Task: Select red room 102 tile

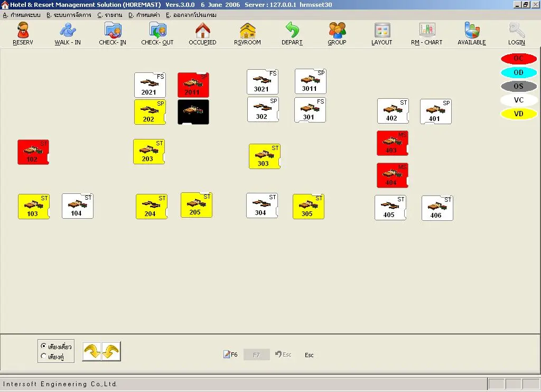Action: [33, 152]
